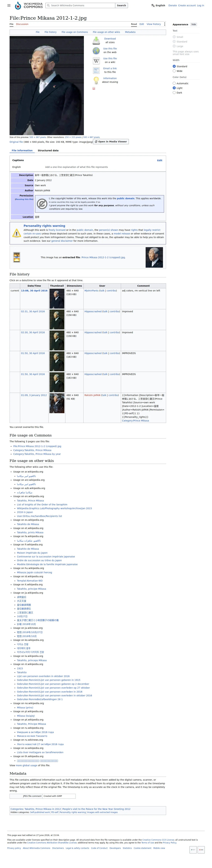The height and width of the screenshot is (868, 212).
Task: Click the Use this file on a wiki icon
Action: (x=96, y=61)
